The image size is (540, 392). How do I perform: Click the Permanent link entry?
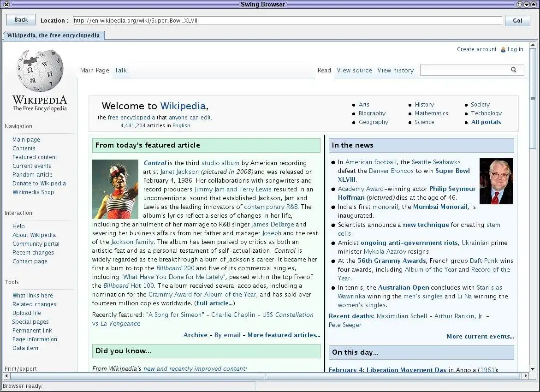(32, 331)
